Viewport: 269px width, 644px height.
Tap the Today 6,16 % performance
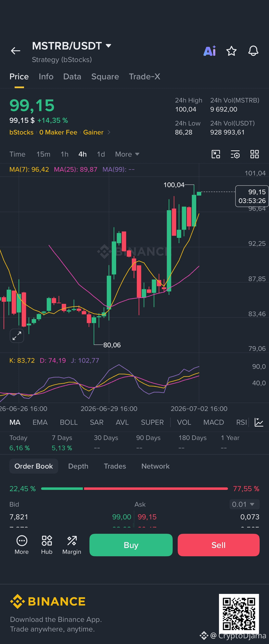point(19,443)
